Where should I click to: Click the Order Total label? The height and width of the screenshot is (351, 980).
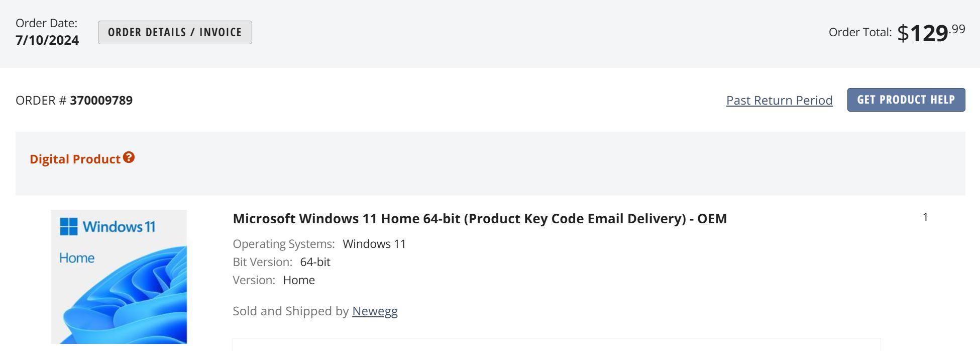[860, 32]
